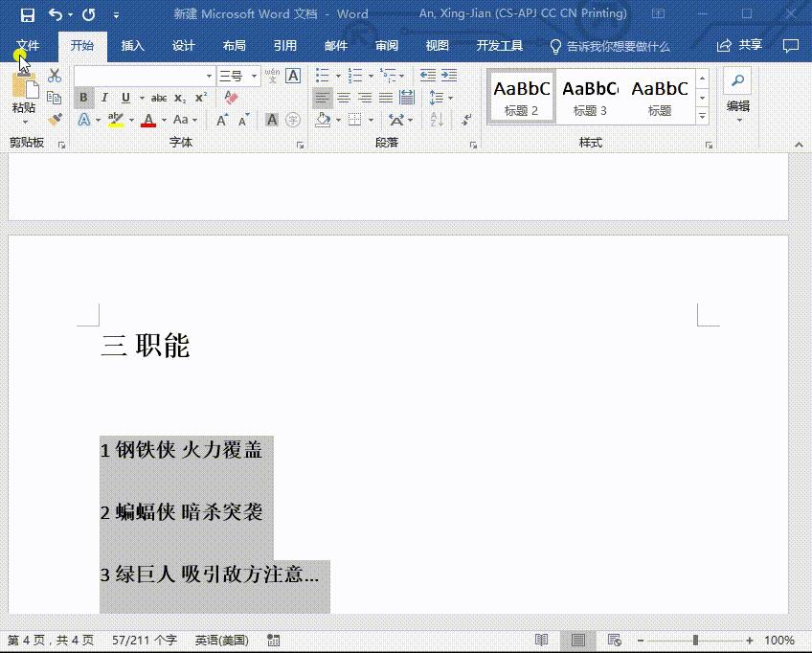
Task: Open the 文件 menu
Action: 28,44
